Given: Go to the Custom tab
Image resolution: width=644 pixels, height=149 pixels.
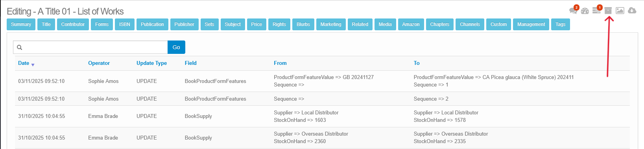Looking at the screenshot, I should pos(499,24).
